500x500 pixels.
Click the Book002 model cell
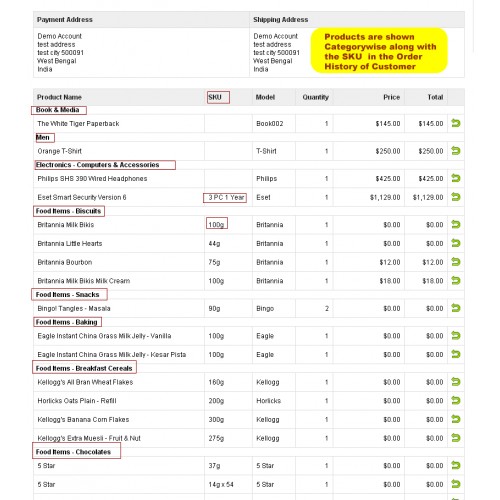[x=270, y=124]
